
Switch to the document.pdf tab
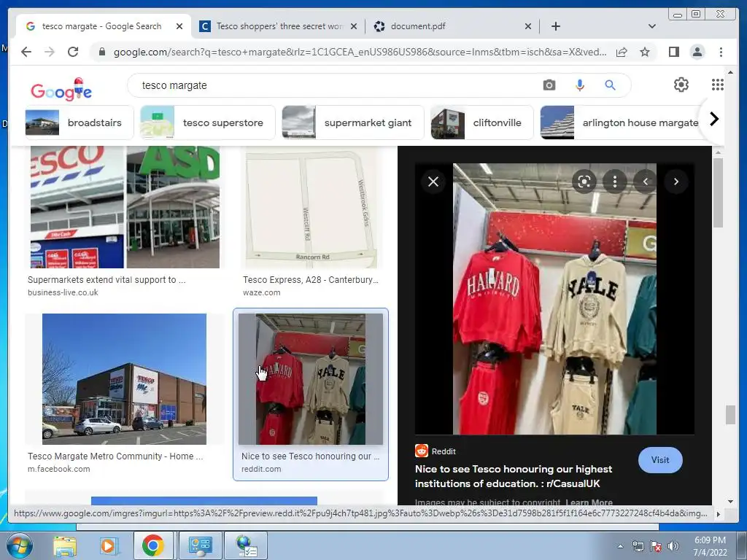(x=452, y=26)
